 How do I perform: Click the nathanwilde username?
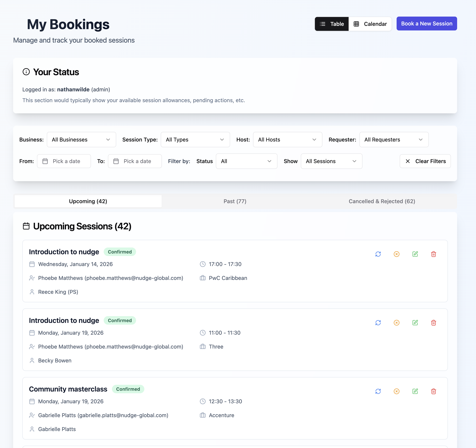click(73, 89)
